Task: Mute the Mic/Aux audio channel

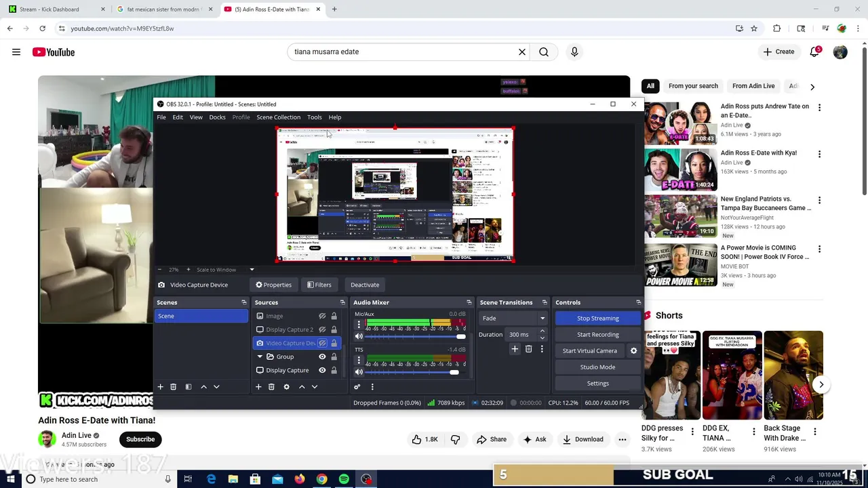Action: (359, 336)
